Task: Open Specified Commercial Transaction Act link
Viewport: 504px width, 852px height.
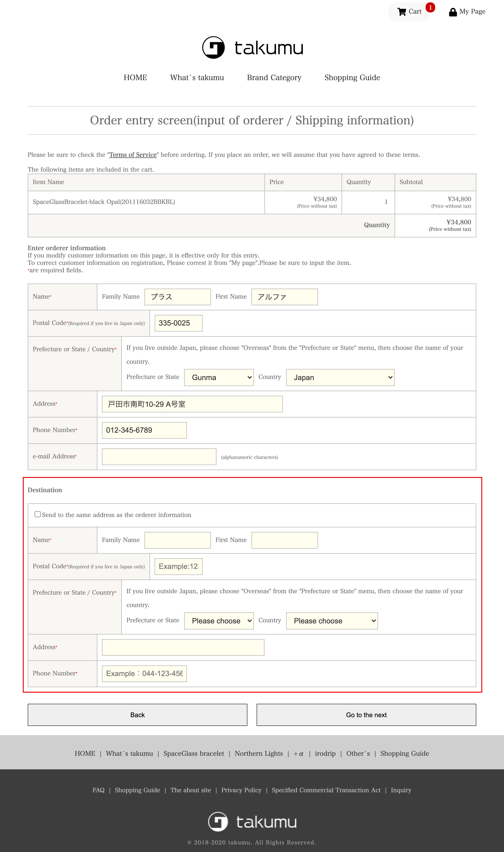Action: click(x=326, y=790)
